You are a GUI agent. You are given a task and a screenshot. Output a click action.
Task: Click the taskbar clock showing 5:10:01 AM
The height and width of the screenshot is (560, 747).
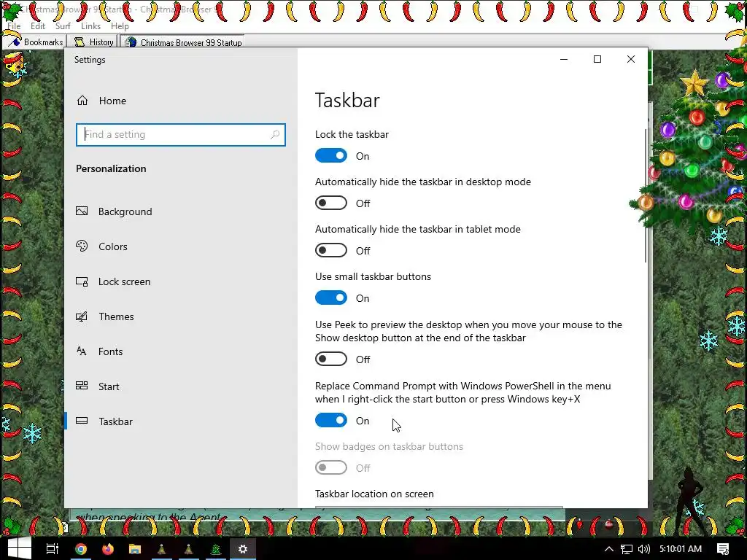681,549
